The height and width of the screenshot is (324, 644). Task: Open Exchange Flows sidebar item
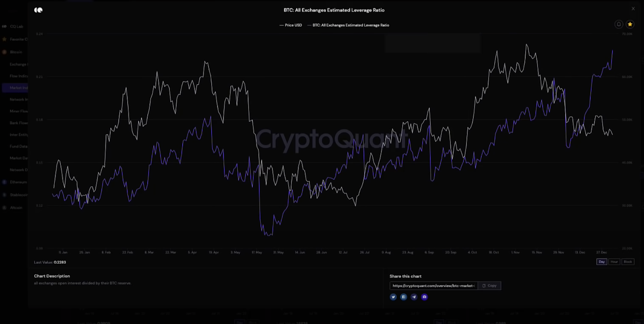tap(19, 64)
